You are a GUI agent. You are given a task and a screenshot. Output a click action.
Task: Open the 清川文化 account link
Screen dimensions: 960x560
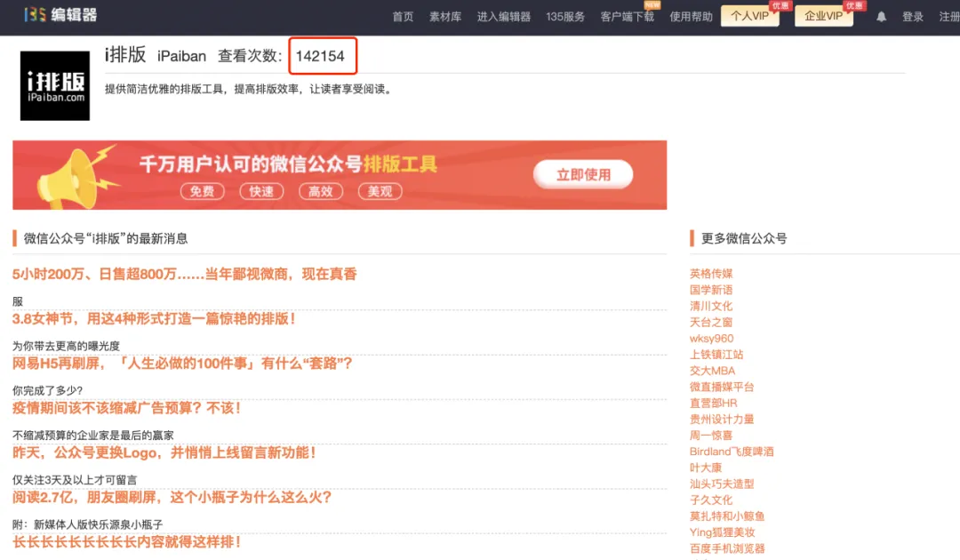pos(711,306)
